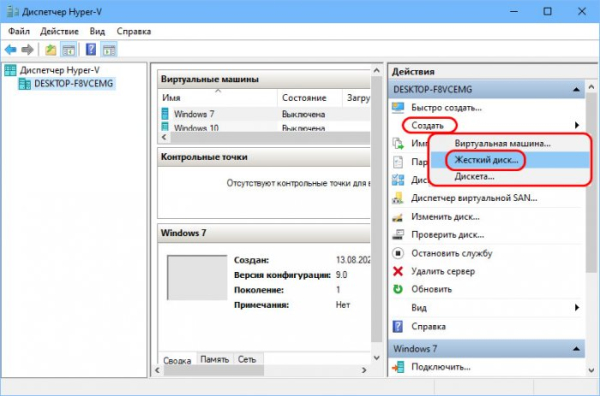The width and height of the screenshot is (600, 396).
Task: Click Подключить... action for Windows 7
Action: click(441, 367)
